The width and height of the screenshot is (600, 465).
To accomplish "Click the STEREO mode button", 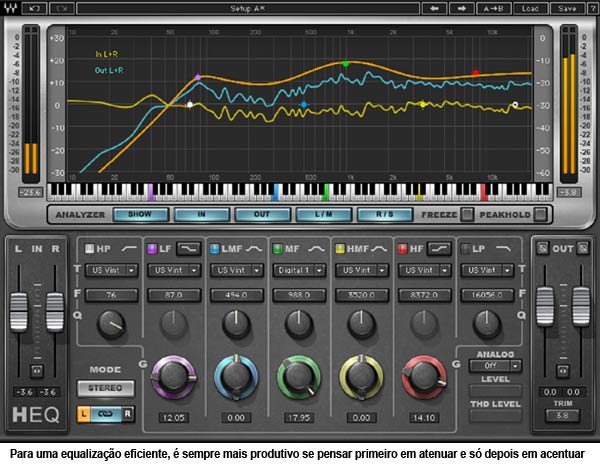I will click(x=106, y=388).
